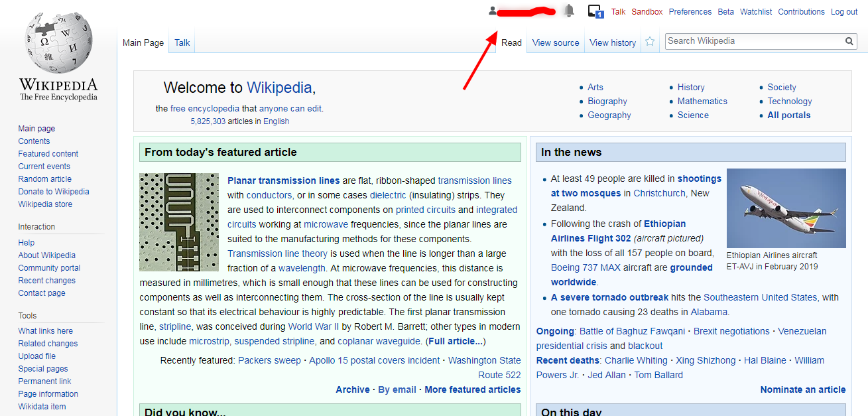Select the Read tab

[x=511, y=42]
